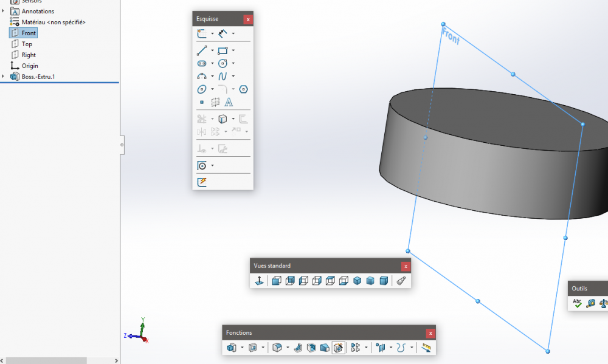
Task: Select the Smart Dimension tool
Action: 223,33
